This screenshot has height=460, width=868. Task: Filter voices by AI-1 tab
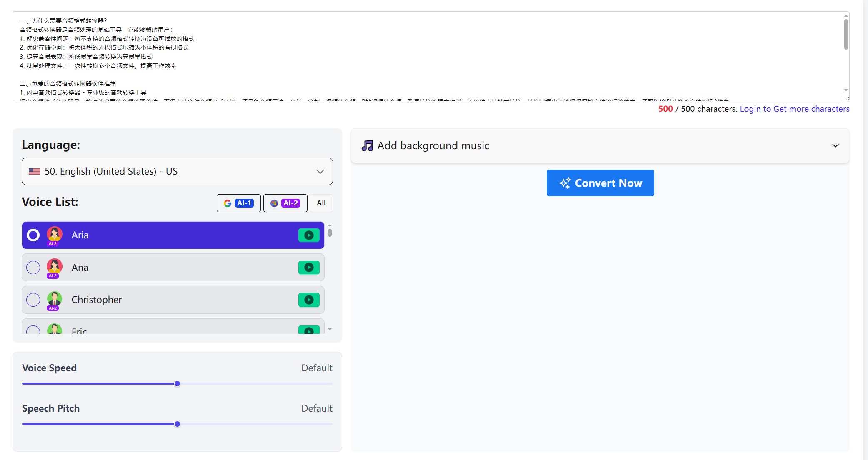click(x=239, y=203)
